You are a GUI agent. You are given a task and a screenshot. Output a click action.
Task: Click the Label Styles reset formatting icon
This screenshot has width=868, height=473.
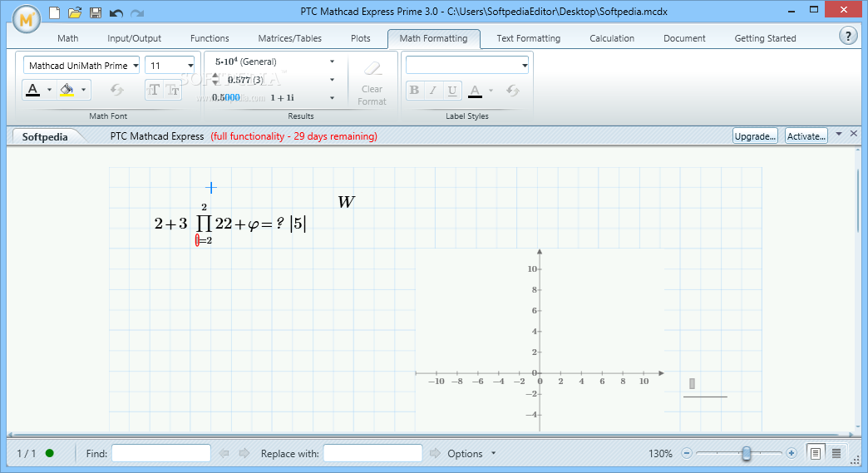coord(513,90)
